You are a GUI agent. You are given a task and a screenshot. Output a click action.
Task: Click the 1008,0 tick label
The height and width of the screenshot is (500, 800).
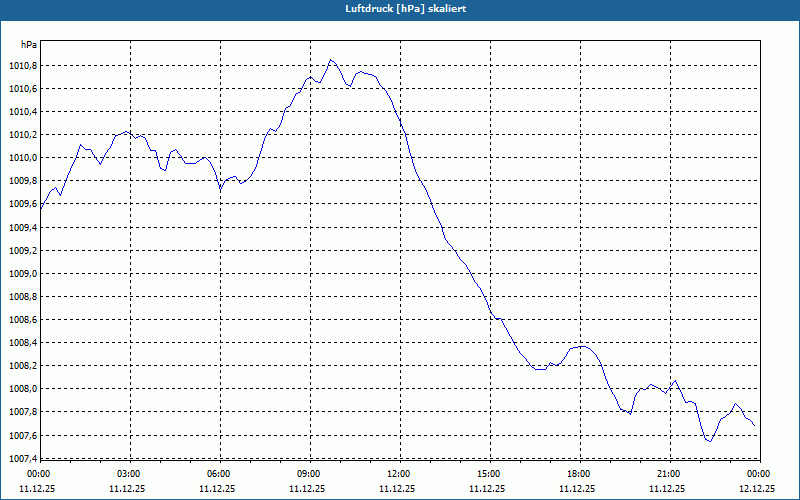(x=23, y=389)
